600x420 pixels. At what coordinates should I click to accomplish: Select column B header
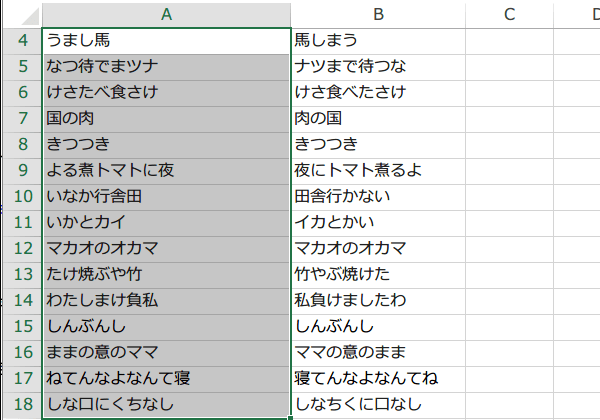[378, 14]
